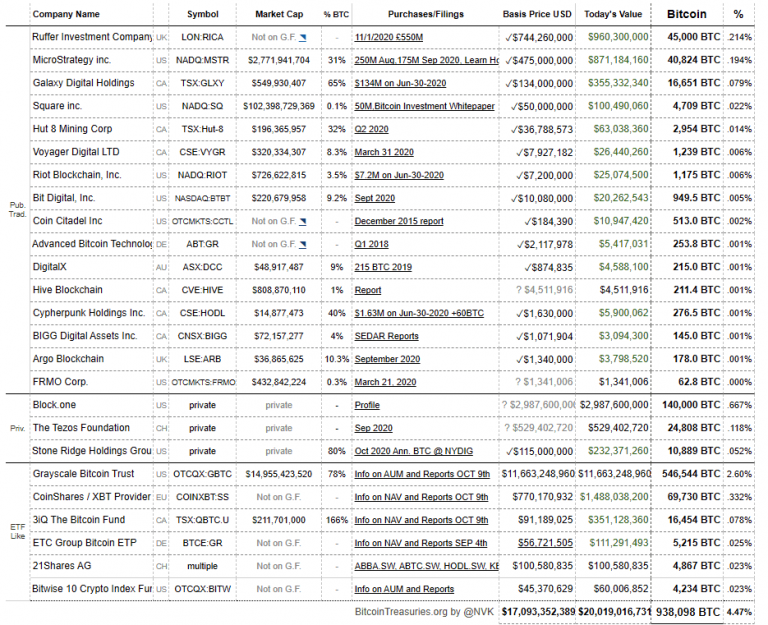Click the 'Today's Value' column header
Screen dimensions: 768x625
(x=614, y=15)
